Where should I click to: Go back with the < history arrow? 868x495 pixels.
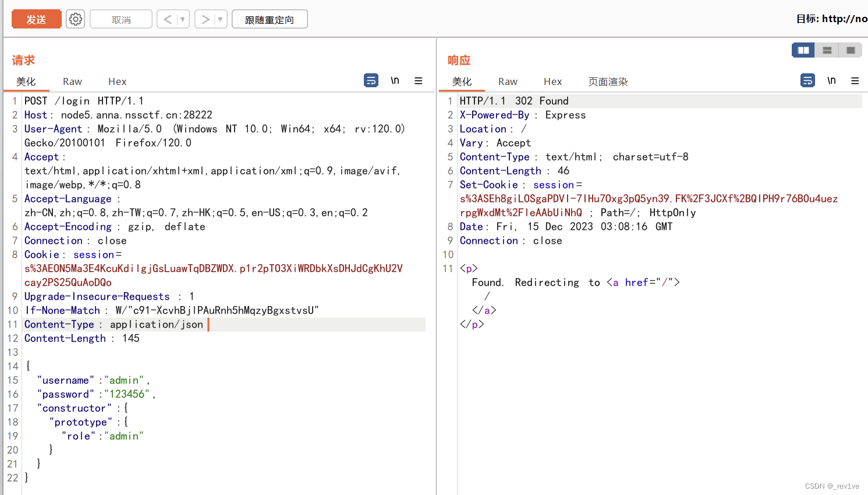(x=168, y=19)
